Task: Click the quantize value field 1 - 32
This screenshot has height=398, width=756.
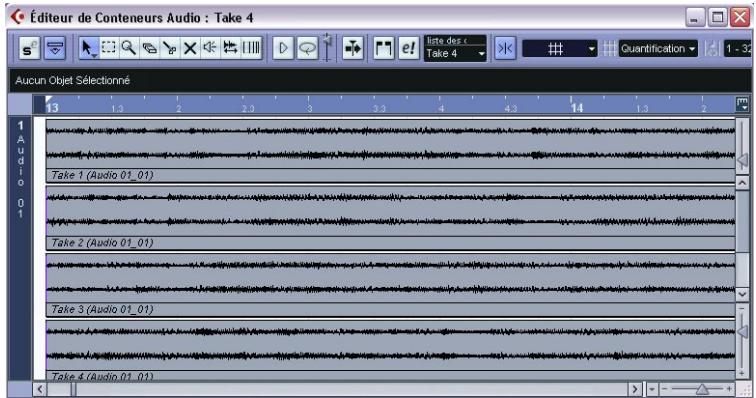Action: tap(738, 49)
